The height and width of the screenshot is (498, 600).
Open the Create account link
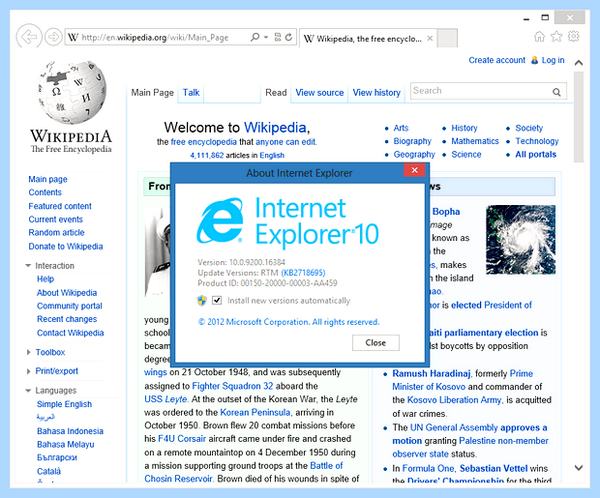click(x=497, y=60)
